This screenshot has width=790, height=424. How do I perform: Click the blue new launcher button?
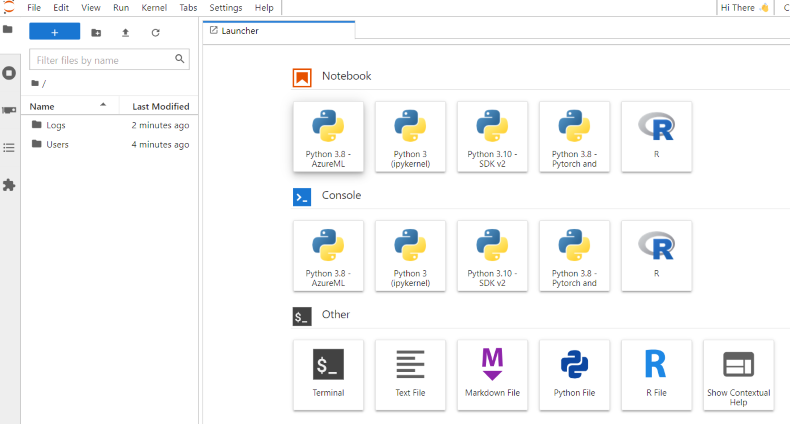pos(54,33)
